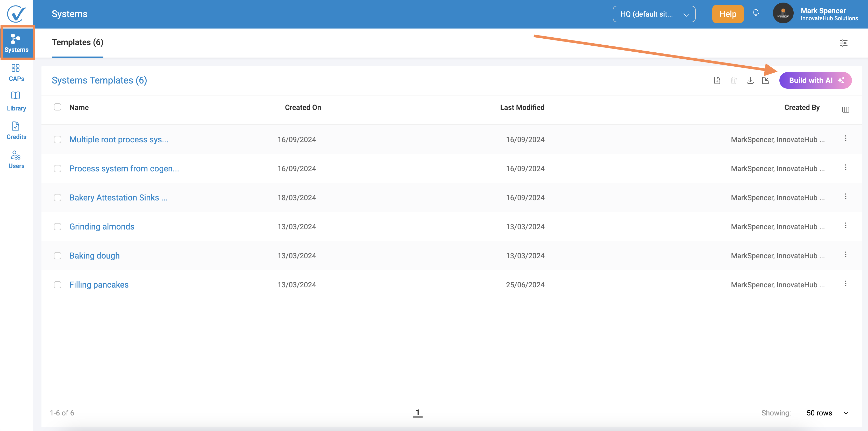Open more options for Multiple root process sys

tap(845, 138)
